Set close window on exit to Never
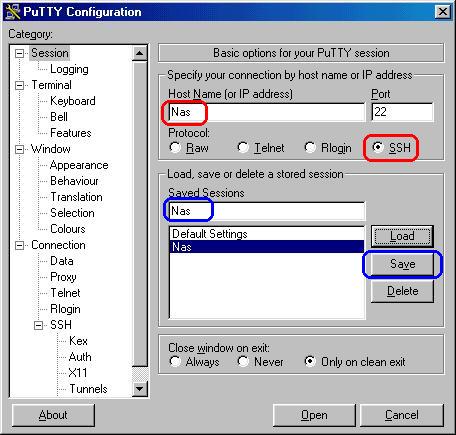The image size is (456, 435). point(243,361)
